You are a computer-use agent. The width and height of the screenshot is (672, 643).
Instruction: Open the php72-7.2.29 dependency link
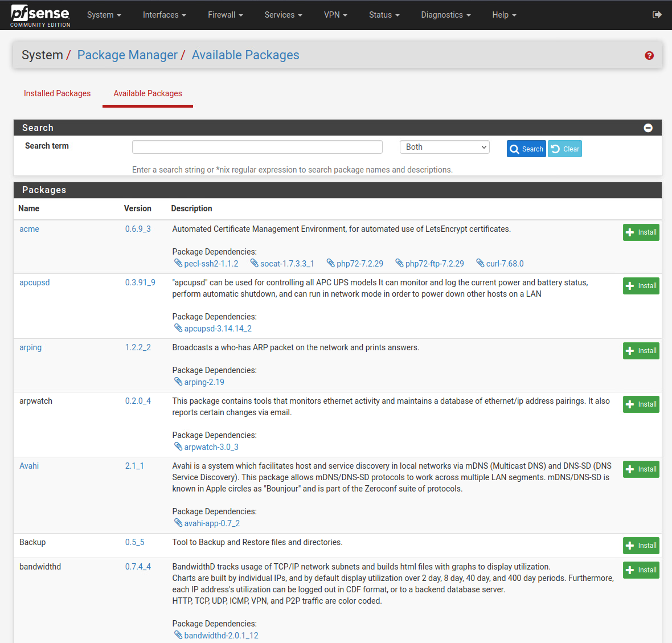[x=360, y=264]
